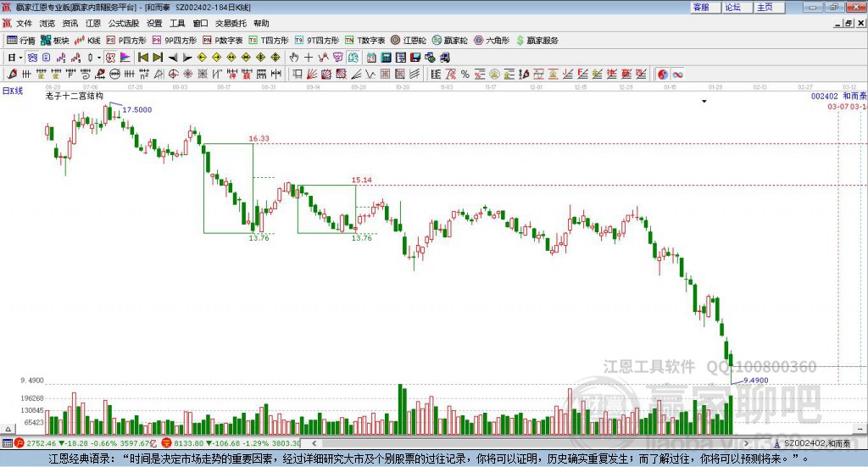
Task: Select the red target circle tool
Action: pyautogui.click(x=173, y=74)
